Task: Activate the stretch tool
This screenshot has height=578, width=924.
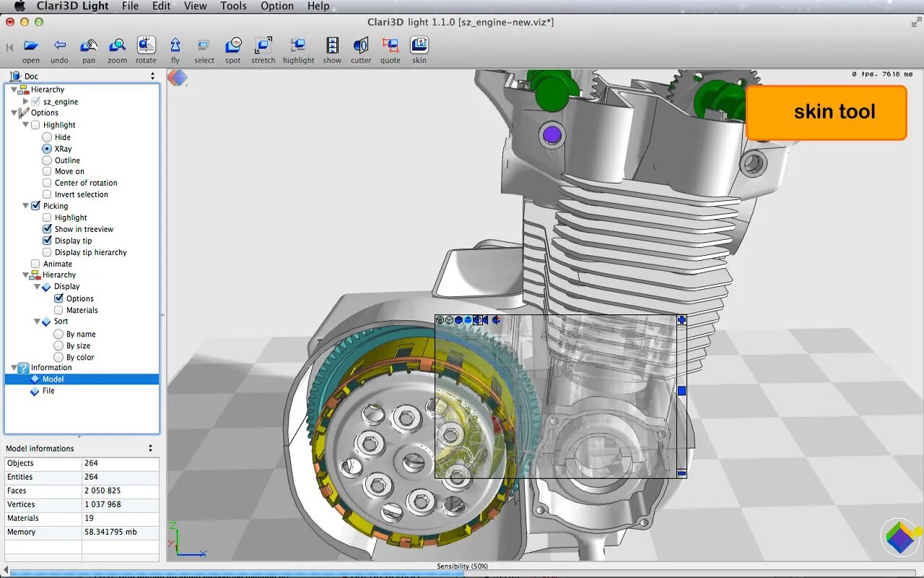Action: click(263, 46)
